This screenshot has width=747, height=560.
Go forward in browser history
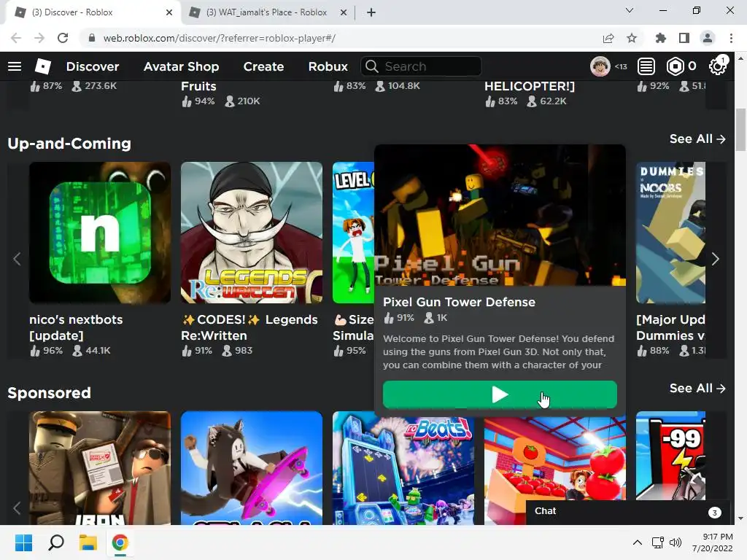pyautogui.click(x=39, y=38)
